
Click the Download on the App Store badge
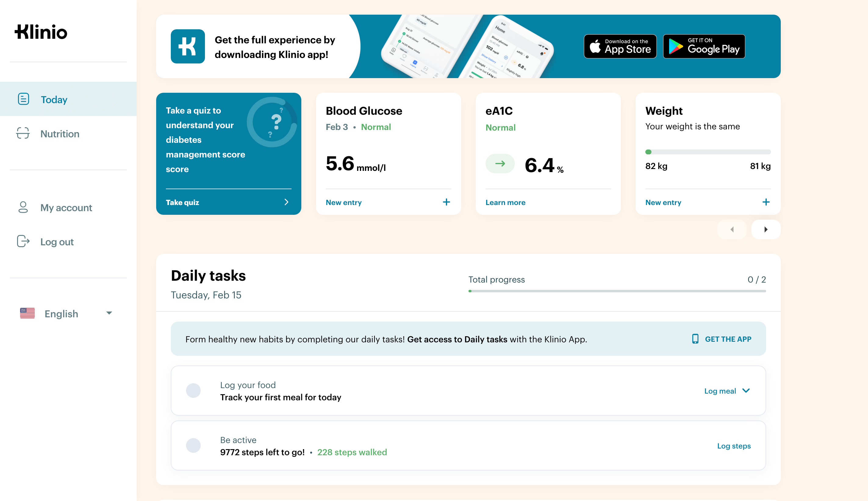pyautogui.click(x=620, y=46)
